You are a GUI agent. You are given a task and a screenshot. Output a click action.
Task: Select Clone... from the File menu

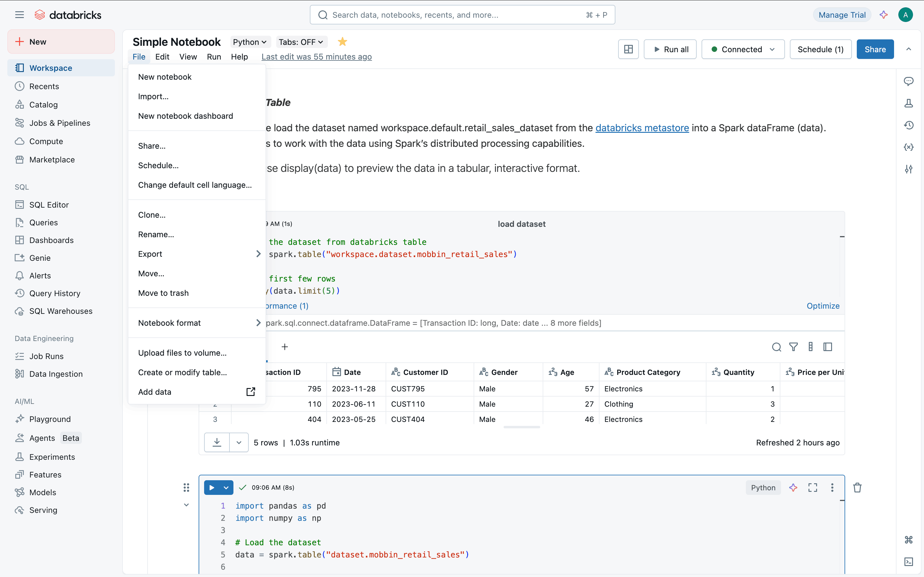pos(152,215)
